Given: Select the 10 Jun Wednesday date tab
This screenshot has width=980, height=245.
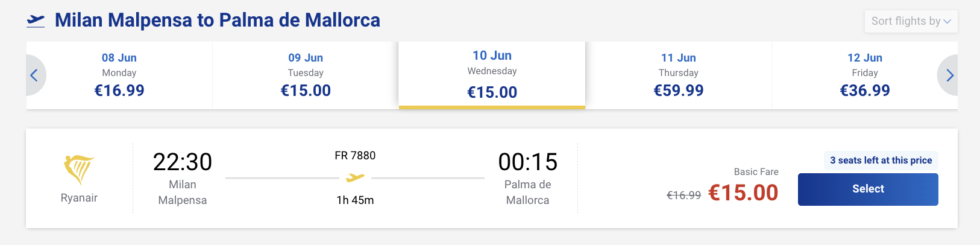Looking at the screenshot, I should (492, 75).
